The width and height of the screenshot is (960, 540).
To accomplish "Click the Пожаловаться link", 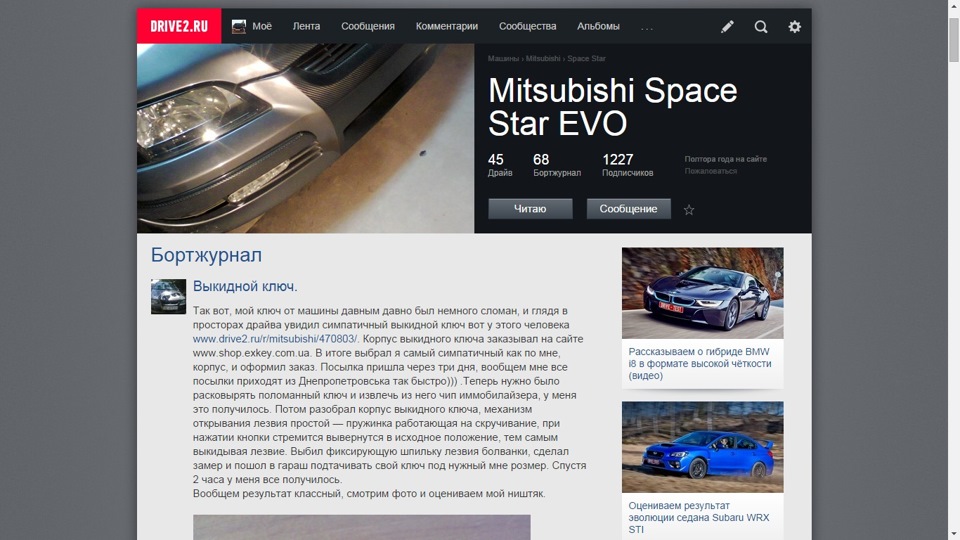I will click(x=710, y=171).
